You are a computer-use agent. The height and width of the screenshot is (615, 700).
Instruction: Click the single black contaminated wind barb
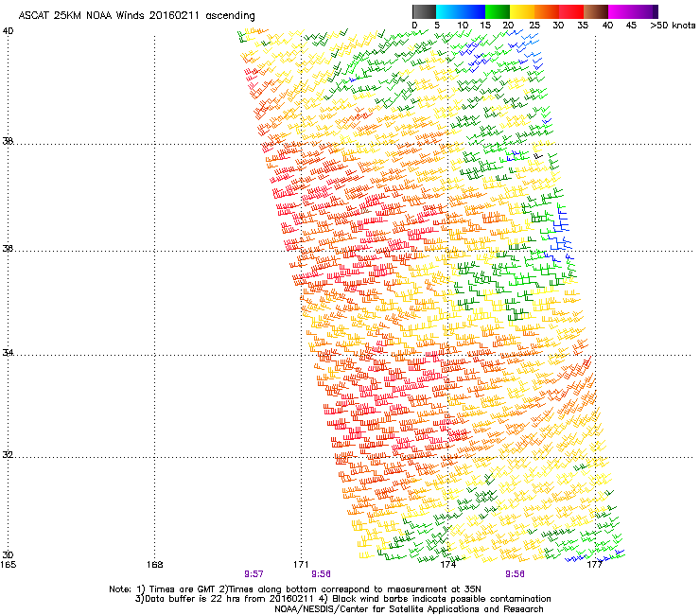click(538, 156)
